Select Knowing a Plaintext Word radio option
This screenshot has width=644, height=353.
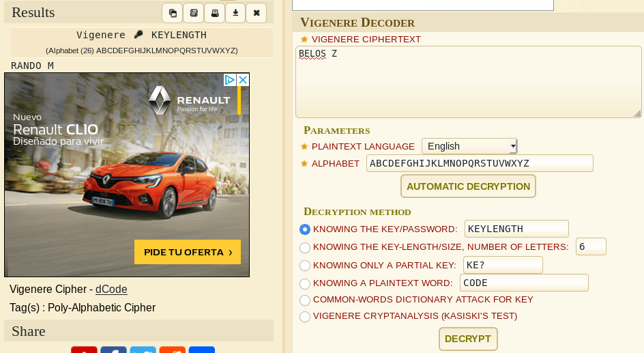[305, 283]
